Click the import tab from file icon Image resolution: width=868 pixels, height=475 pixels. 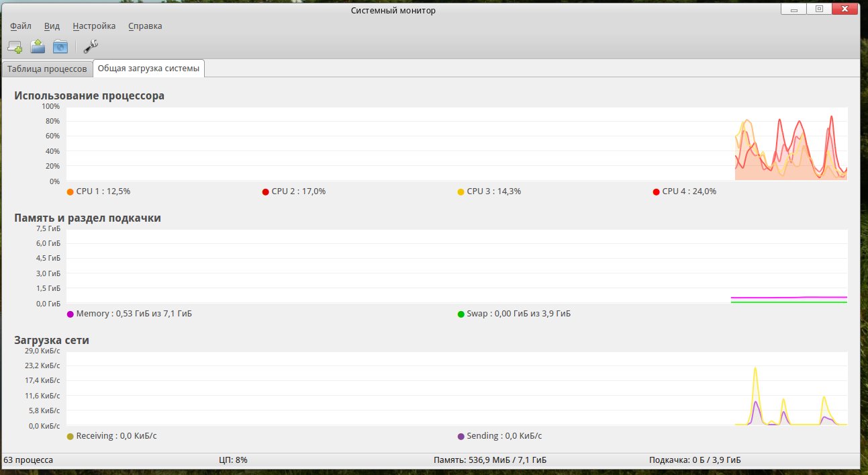coord(38,46)
